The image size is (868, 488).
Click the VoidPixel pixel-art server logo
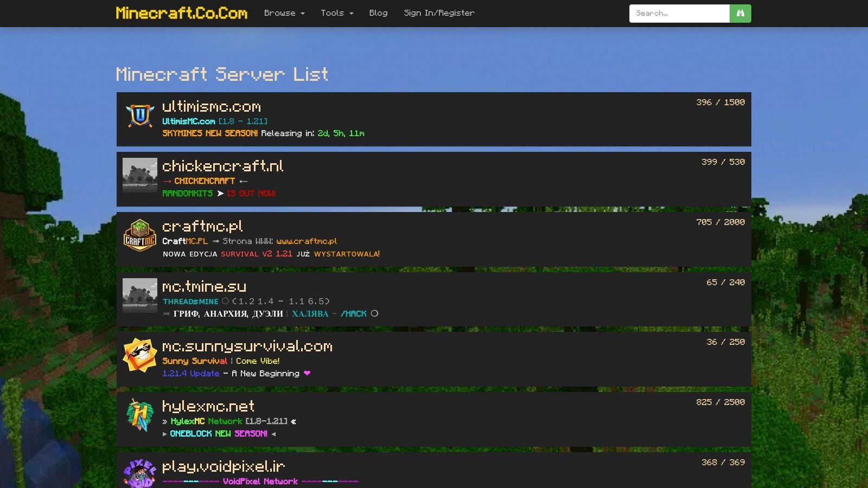tap(139, 473)
